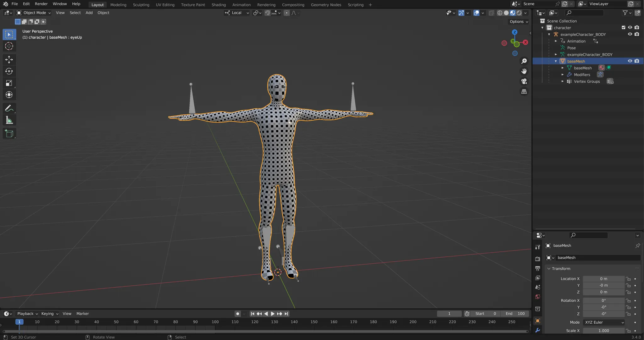The width and height of the screenshot is (644, 340).
Task: Select the Rotate tool
Action: (9, 71)
